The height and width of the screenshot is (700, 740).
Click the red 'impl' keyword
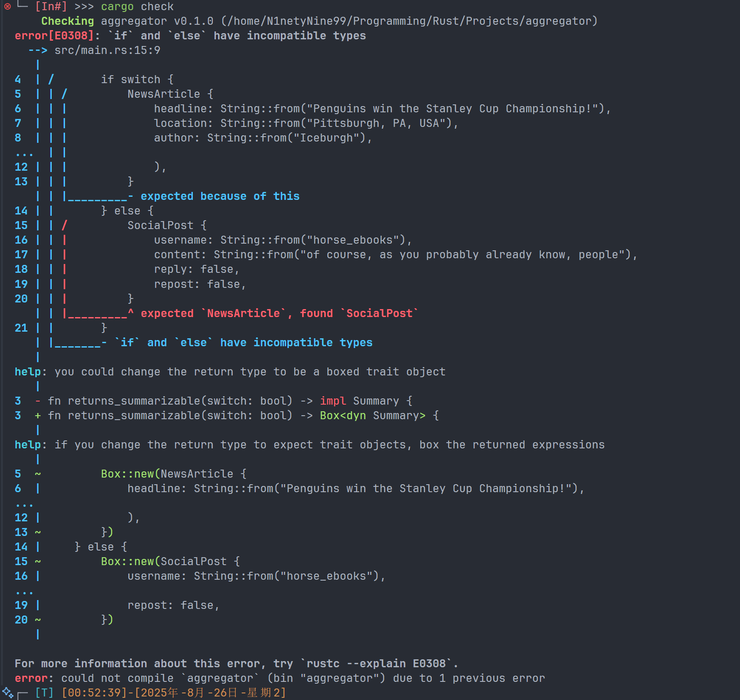[x=333, y=401]
